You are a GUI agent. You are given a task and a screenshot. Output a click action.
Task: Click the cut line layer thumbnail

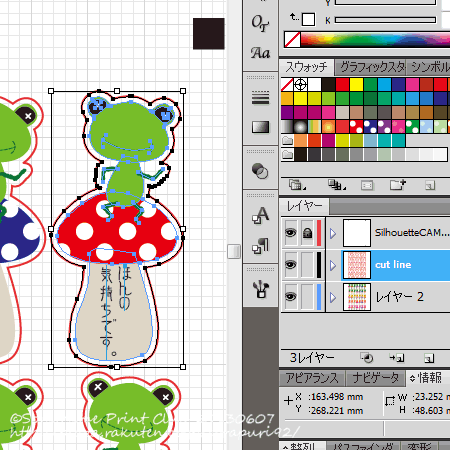357,265
